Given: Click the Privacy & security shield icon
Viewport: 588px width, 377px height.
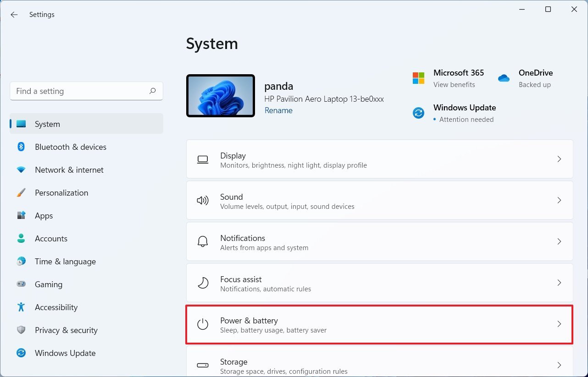Looking at the screenshot, I should pos(21,330).
